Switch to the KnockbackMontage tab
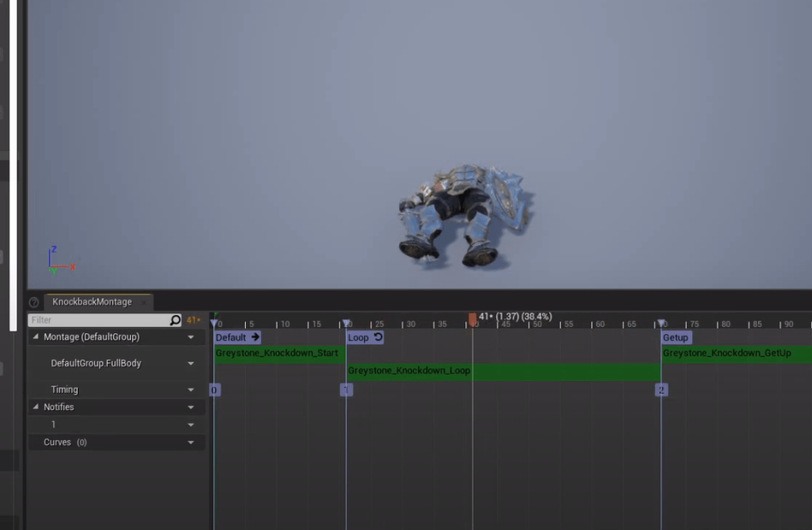812x530 pixels. 92,302
